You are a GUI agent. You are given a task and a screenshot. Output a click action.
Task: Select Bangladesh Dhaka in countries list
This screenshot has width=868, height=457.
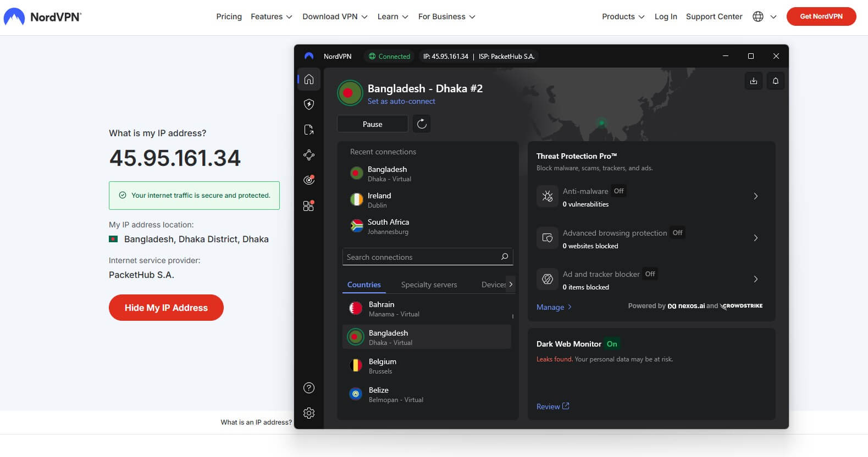[x=427, y=337]
